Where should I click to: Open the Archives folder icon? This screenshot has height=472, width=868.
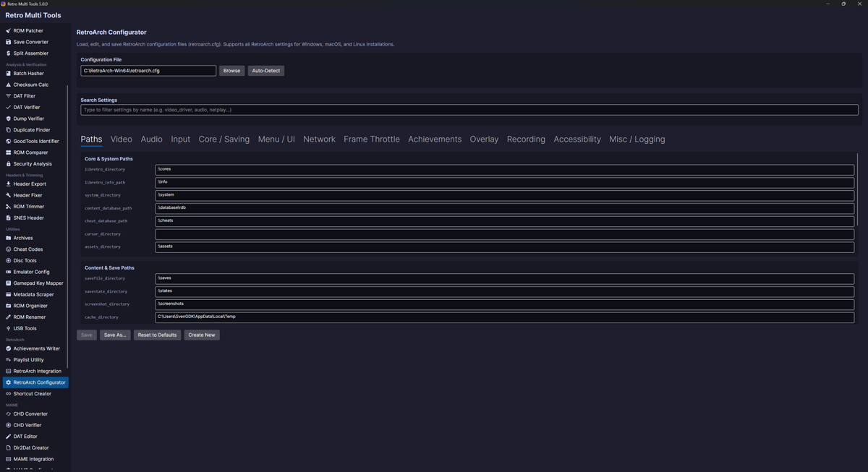point(9,238)
